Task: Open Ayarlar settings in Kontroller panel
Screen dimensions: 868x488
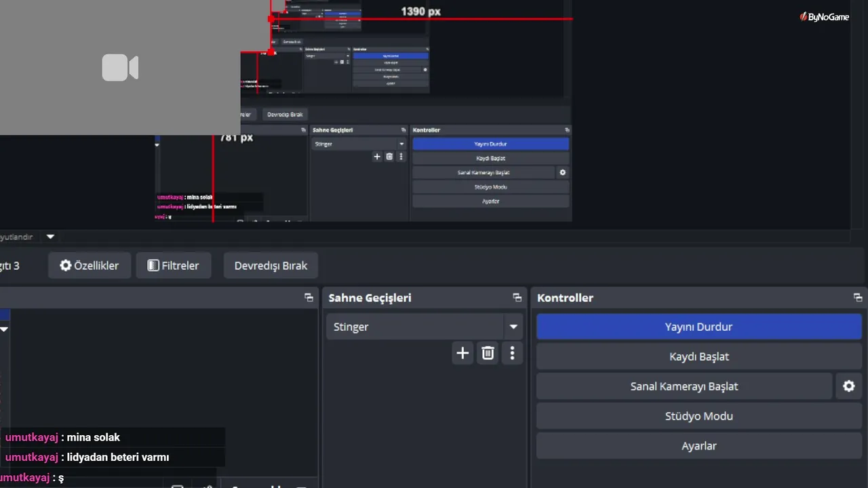Action: (x=698, y=446)
